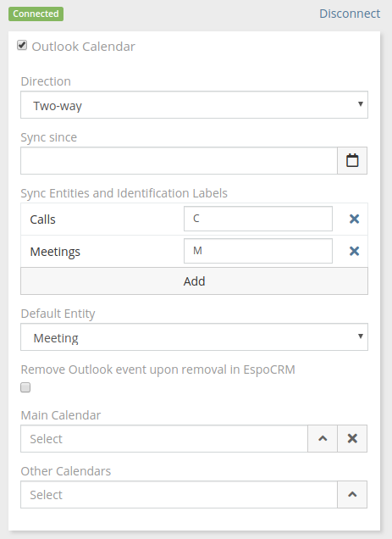392x539 pixels.
Task: Focus the Sync since date field
Action: [179, 160]
